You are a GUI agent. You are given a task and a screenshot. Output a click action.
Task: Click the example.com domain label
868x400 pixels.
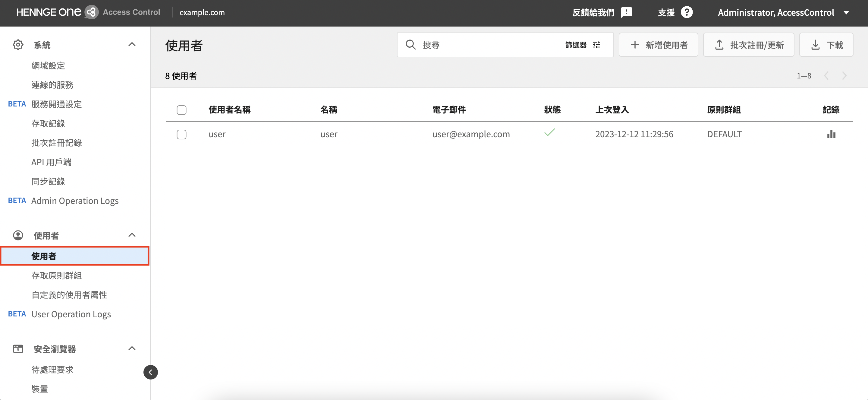pyautogui.click(x=202, y=12)
